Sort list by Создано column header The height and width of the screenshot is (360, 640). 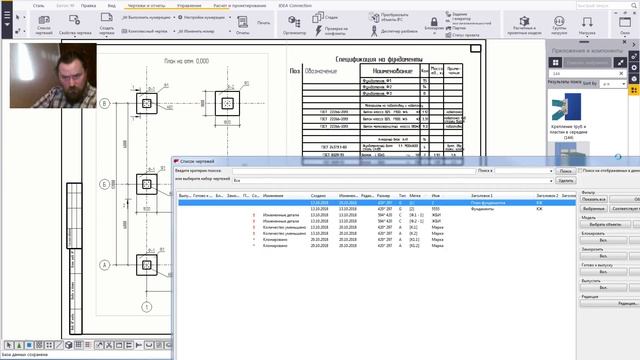click(318, 196)
